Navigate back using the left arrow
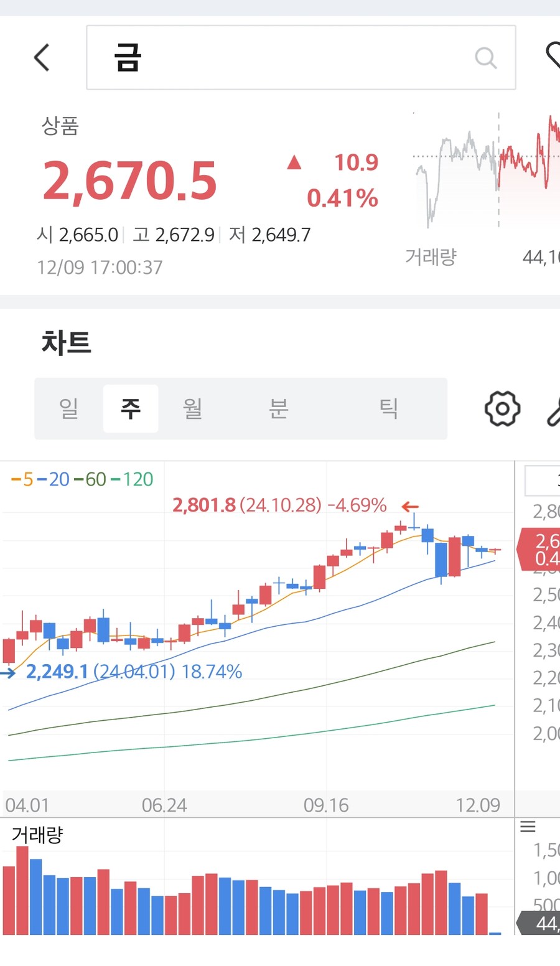Screen dimensions: 560x966 point(41,57)
